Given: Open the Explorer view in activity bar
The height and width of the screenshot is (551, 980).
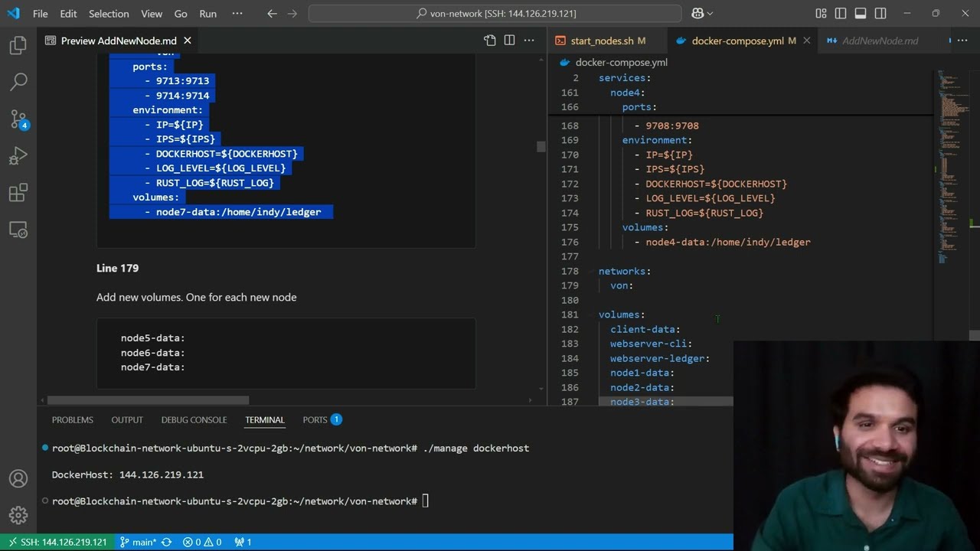Looking at the screenshot, I should [x=18, y=46].
